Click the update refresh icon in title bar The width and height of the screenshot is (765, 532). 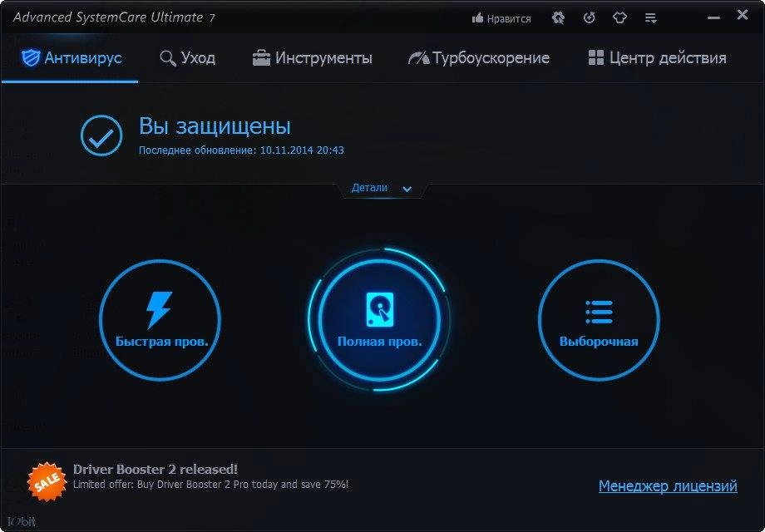(x=590, y=18)
